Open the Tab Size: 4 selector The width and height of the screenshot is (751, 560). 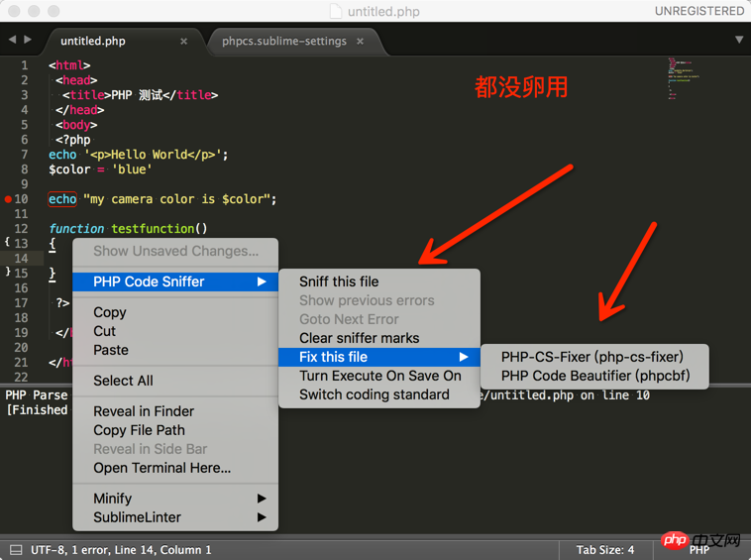(605, 550)
